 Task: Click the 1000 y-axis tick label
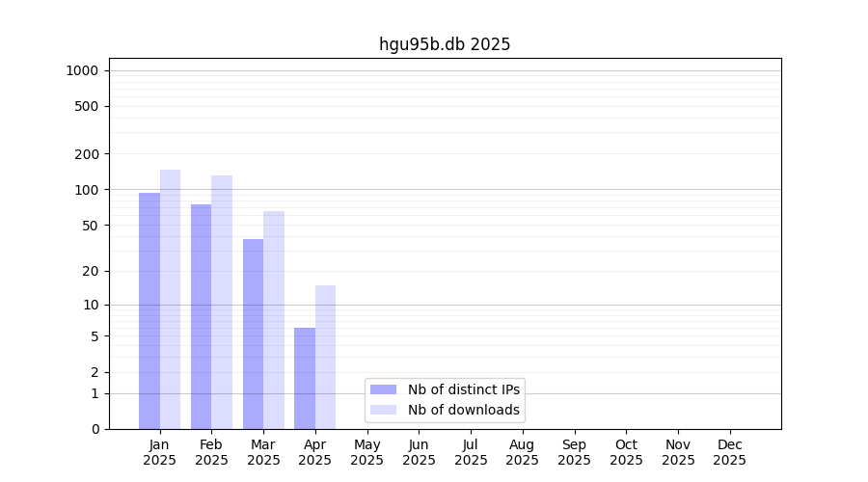point(82,70)
